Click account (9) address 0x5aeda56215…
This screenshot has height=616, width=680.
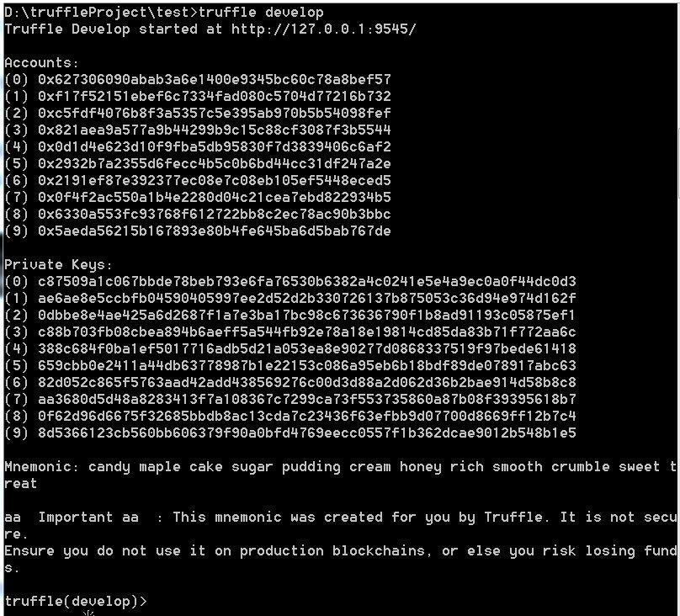tap(215, 231)
